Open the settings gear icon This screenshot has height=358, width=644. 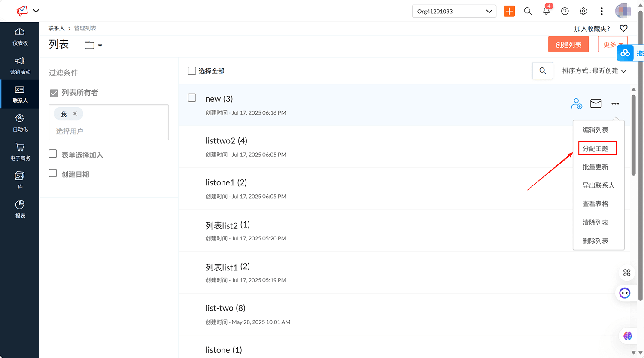point(583,11)
